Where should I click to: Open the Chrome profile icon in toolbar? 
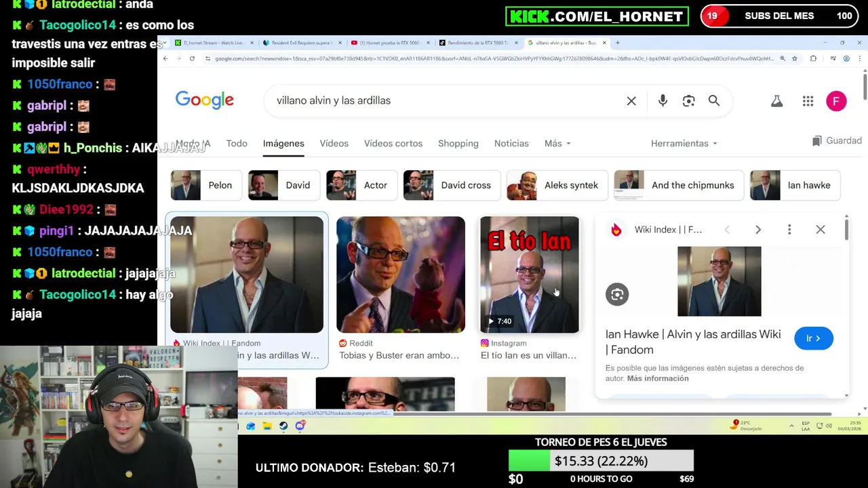pyautogui.click(x=846, y=59)
